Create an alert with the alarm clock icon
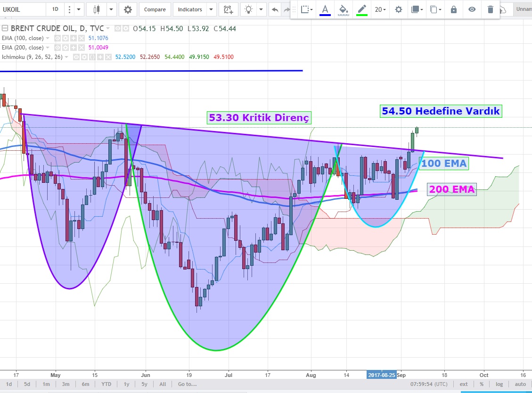The image size is (532, 393). coord(228,9)
